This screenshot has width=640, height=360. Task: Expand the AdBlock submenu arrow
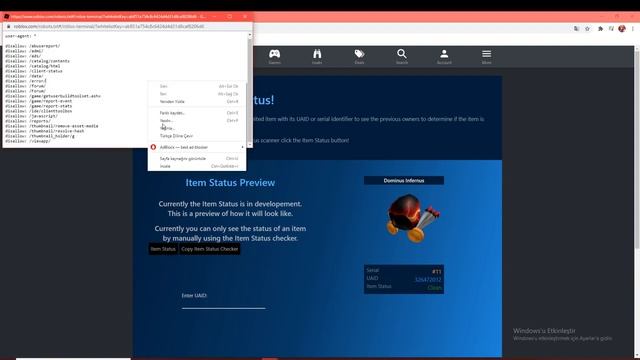(242, 147)
